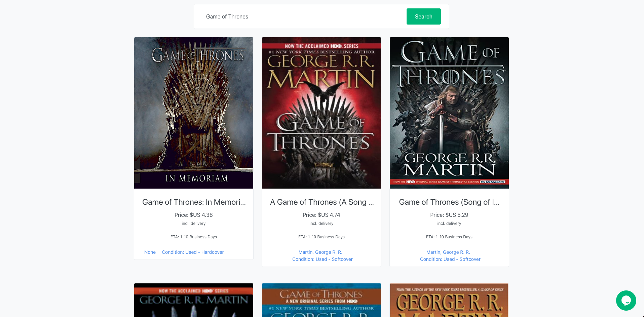Select the text 'Price: $US 5.29'

[x=449, y=215]
